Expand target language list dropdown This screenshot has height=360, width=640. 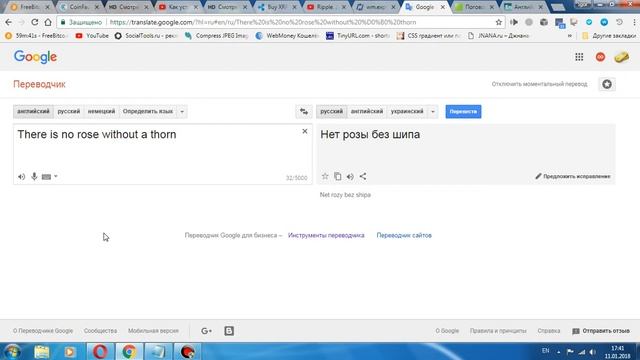(x=433, y=111)
